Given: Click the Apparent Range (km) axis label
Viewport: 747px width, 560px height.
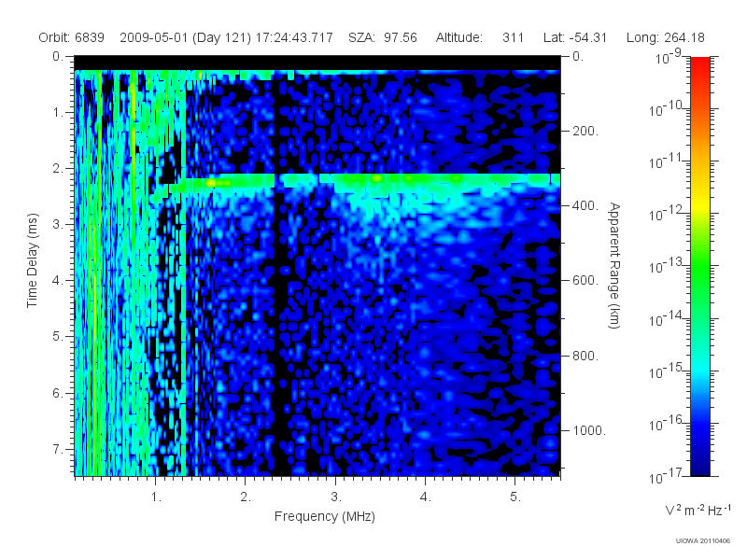Looking at the screenshot, I should point(614,265).
